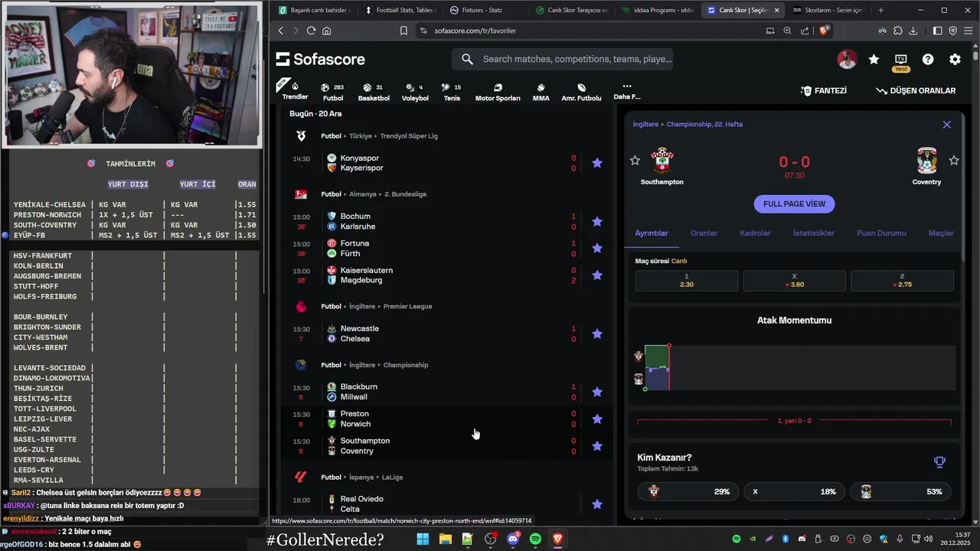Select the Tenis sport icon

click(452, 92)
